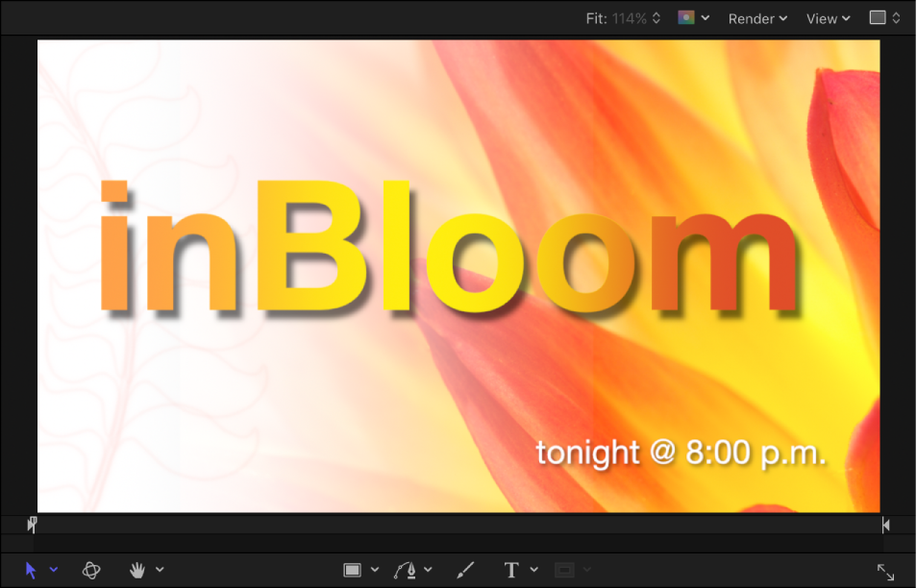The height and width of the screenshot is (588, 917).
Task: Select the Select/Transform arrow tool
Action: tap(29, 569)
